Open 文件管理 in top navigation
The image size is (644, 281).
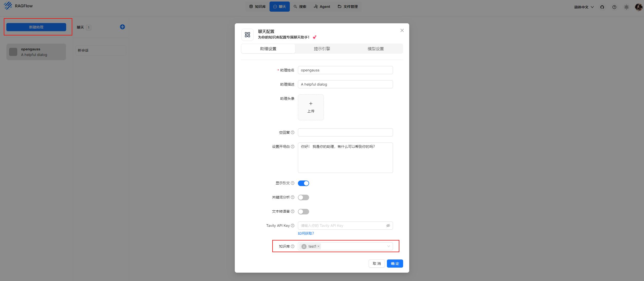[x=348, y=7]
